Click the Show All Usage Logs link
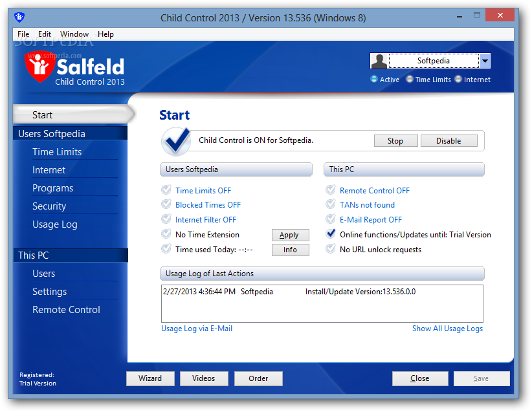 coord(447,329)
